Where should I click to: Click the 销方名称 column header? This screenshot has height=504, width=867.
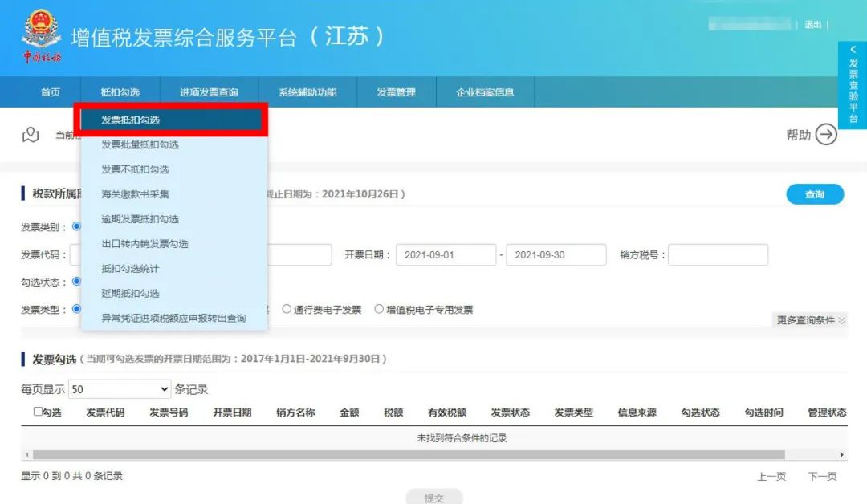coord(295,413)
